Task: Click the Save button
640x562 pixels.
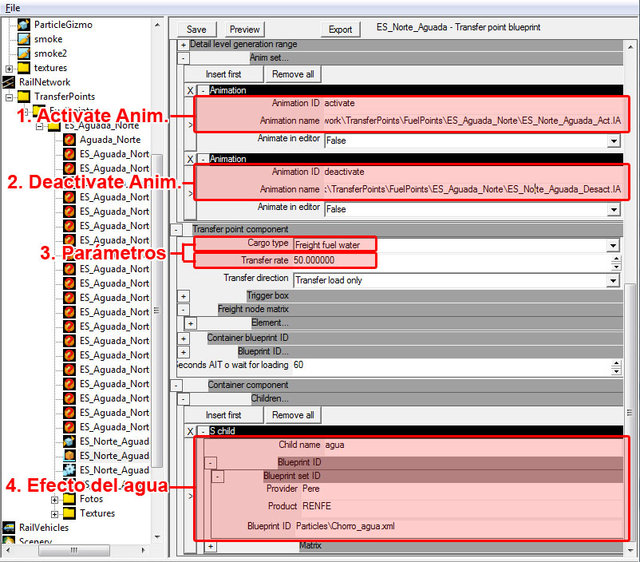Action: 197,29
